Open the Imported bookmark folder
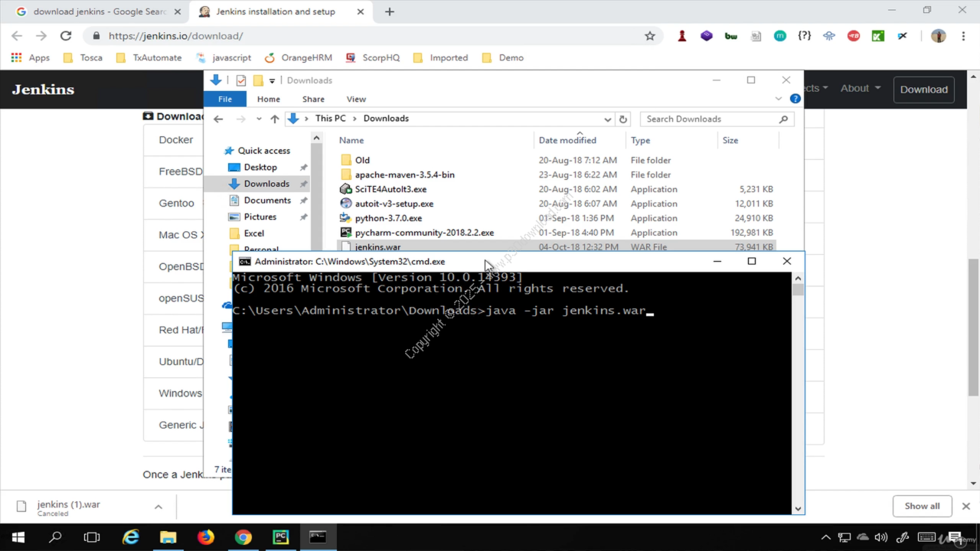The width and height of the screenshot is (980, 551). 440,57
